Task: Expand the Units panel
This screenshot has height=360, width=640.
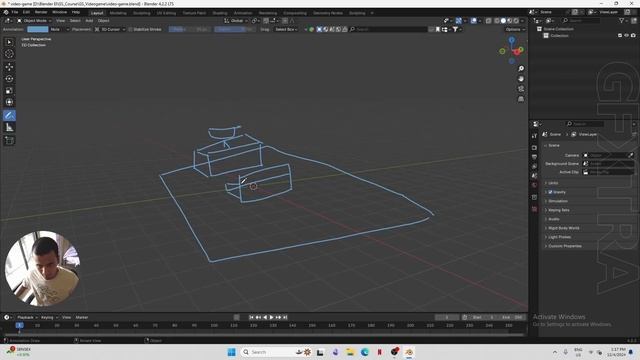Action: [x=553, y=183]
